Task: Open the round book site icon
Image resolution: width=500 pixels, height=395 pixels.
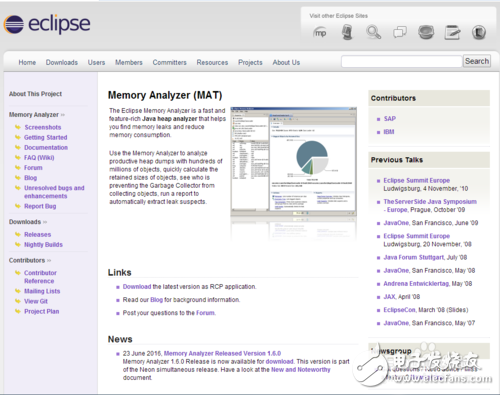Action: pyautogui.click(x=479, y=32)
